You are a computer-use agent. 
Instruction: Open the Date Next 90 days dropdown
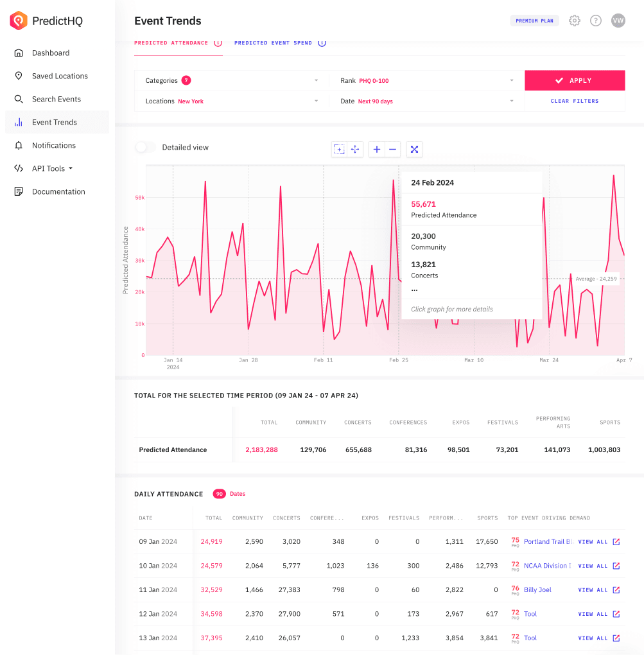pyautogui.click(x=427, y=101)
